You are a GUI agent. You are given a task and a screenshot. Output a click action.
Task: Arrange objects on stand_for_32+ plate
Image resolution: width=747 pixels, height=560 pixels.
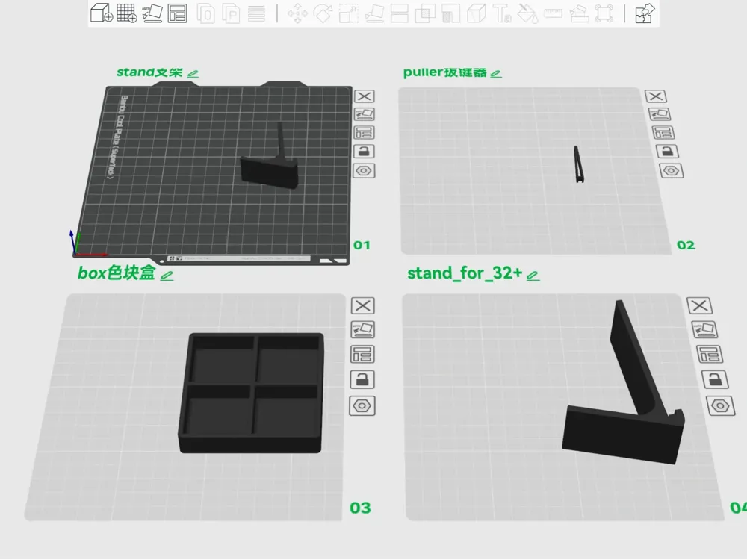710,354
